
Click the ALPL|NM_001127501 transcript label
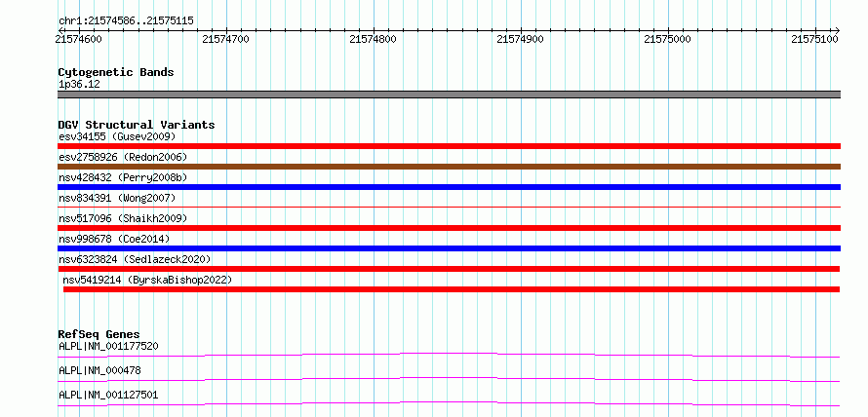(x=108, y=395)
